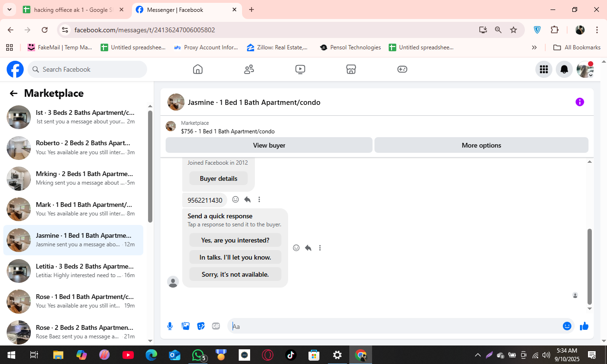Image resolution: width=607 pixels, height=364 pixels.
Task: Open the Facebook menu grid icon
Action: pyautogui.click(x=544, y=69)
